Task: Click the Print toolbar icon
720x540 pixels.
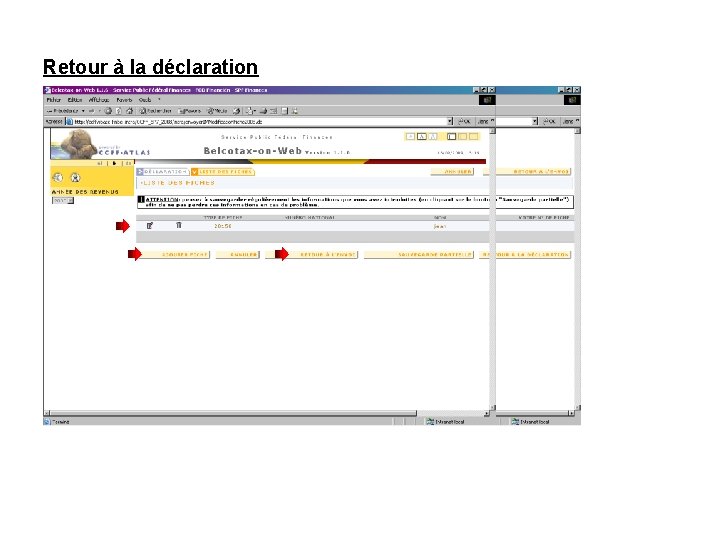Action: coord(263,111)
